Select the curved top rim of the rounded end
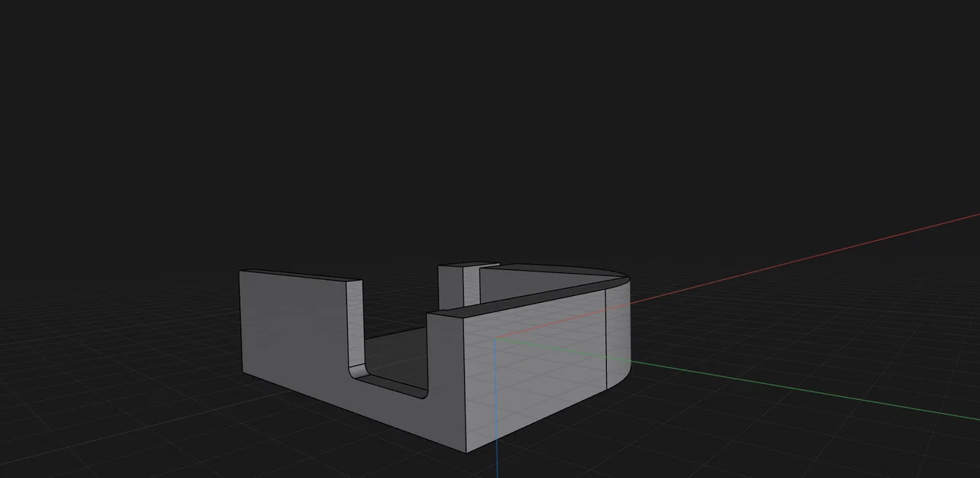The width and height of the screenshot is (980, 478). coord(581,269)
